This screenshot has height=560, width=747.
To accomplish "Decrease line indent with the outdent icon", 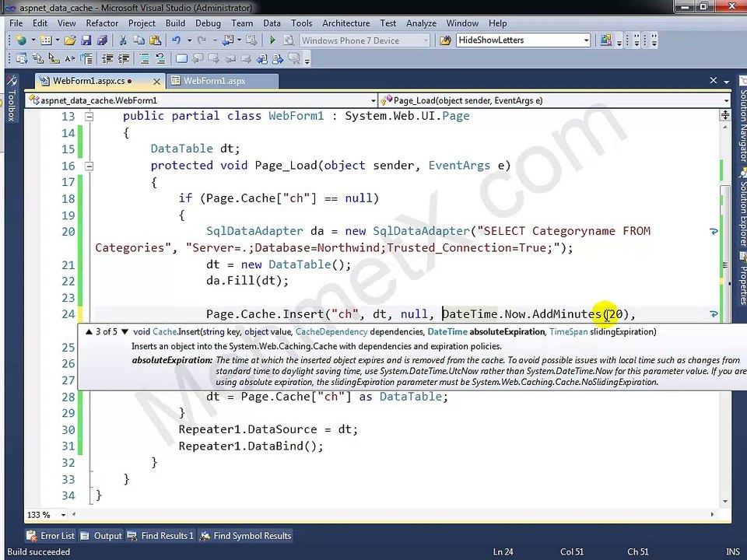I will 107,58.
